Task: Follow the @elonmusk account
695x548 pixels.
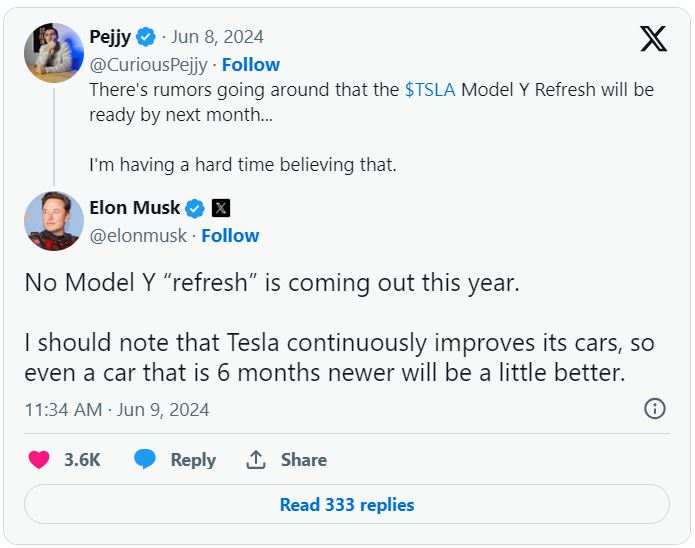Action: tap(230, 236)
